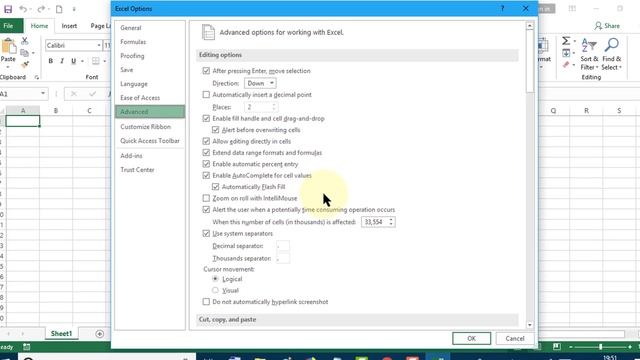Image resolution: width=640 pixels, height=360 pixels.
Task: Click the Paste clipboard icon
Action: pos(9,47)
